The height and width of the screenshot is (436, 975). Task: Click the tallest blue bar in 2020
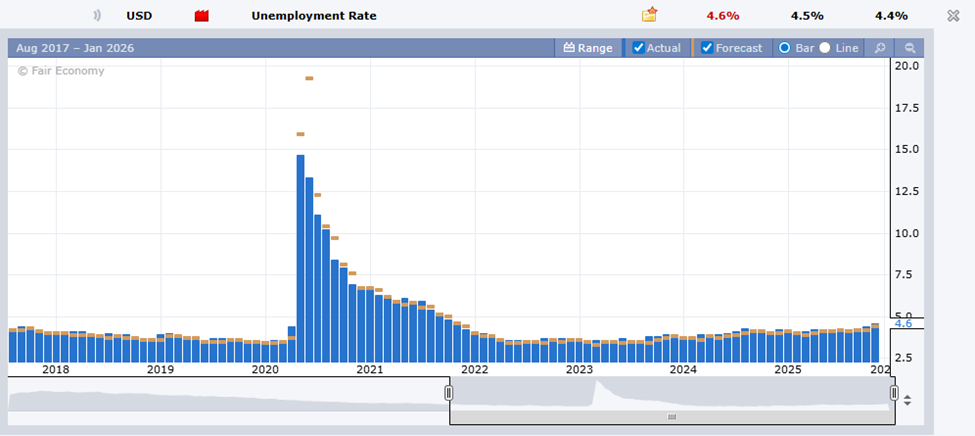300,259
